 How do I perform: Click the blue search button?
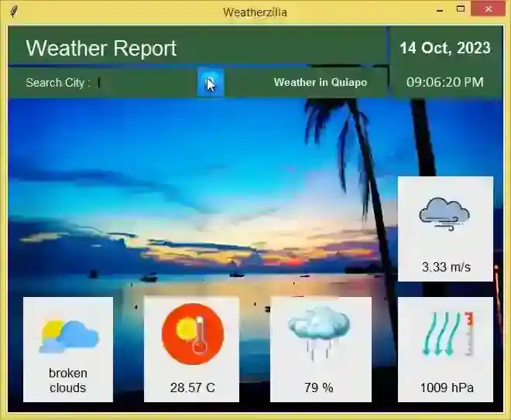(211, 82)
